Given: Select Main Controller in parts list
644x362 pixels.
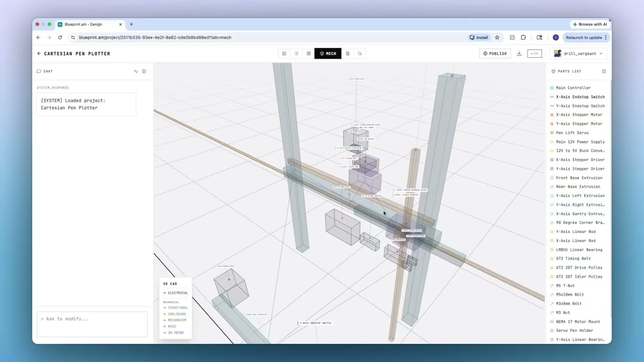Looking at the screenshot, I should coord(573,88).
